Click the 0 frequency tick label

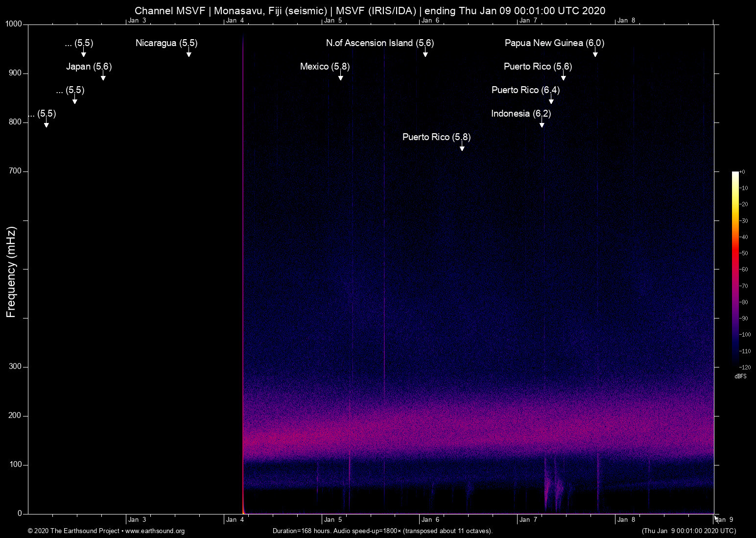[20, 514]
